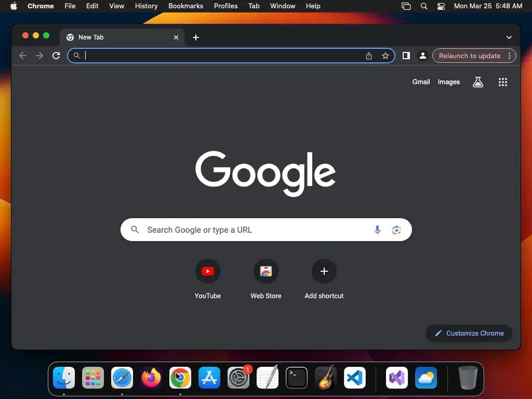
Task: Search by image with Google Lens icon
Action: click(396, 230)
